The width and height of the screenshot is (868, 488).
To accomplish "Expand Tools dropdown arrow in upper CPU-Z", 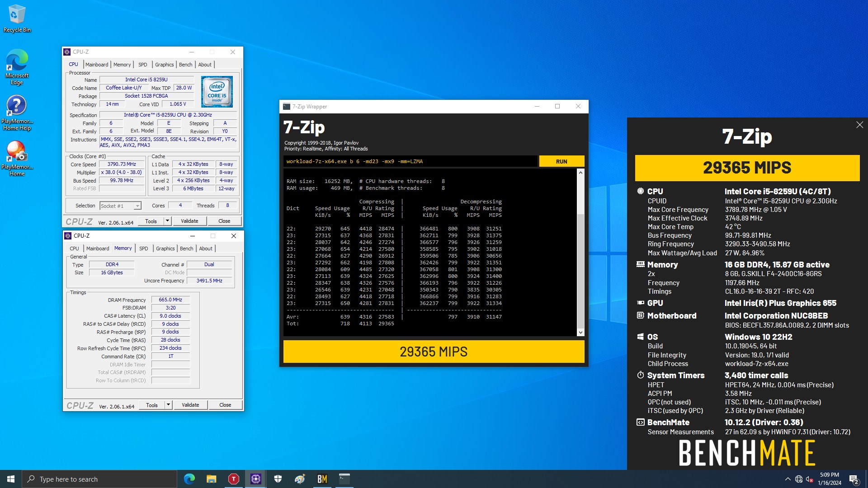I will pyautogui.click(x=167, y=221).
